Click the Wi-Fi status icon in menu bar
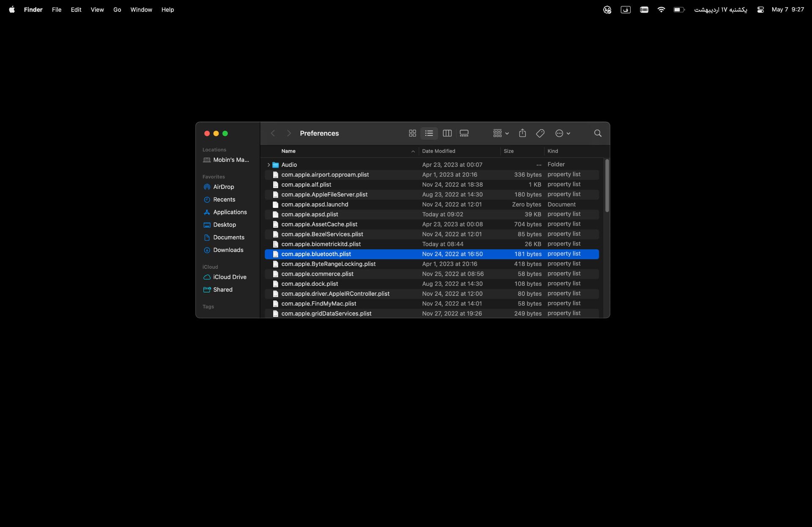 click(x=661, y=9)
